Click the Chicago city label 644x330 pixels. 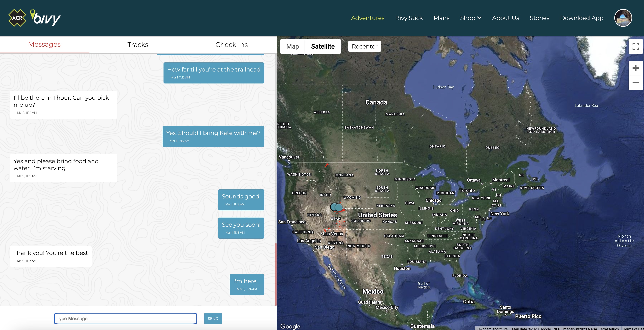pyautogui.click(x=433, y=200)
